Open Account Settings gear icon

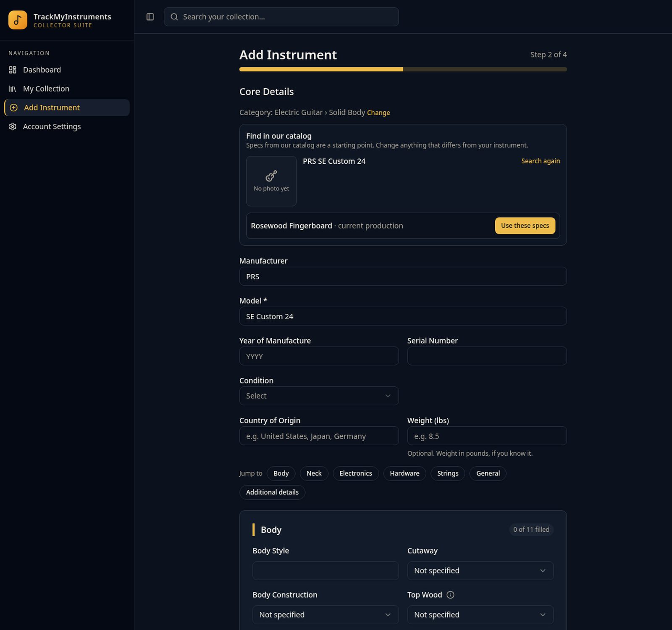click(x=13, y=126)
